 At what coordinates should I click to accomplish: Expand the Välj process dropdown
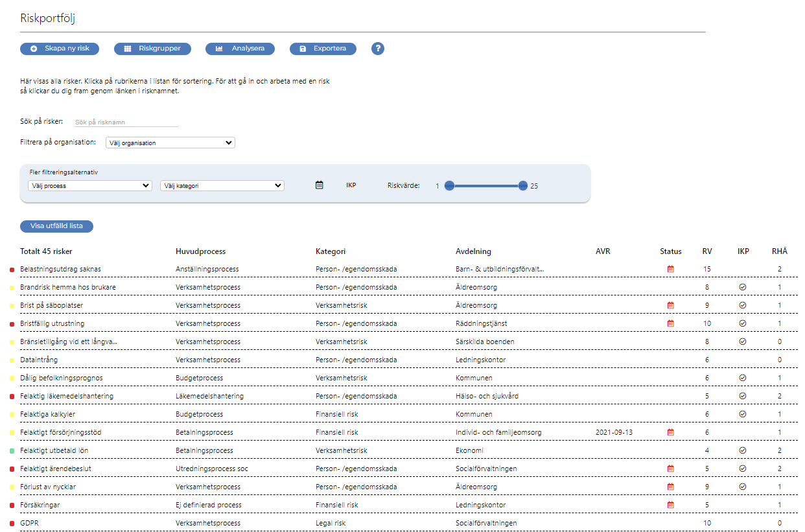click(90, 185)
